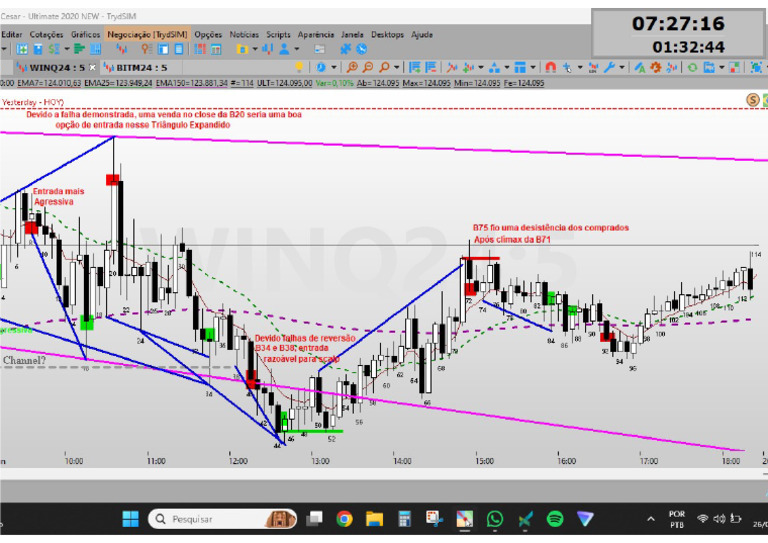
Task: Open Google Chrome from the taskbar
Action: pos(344,519)
